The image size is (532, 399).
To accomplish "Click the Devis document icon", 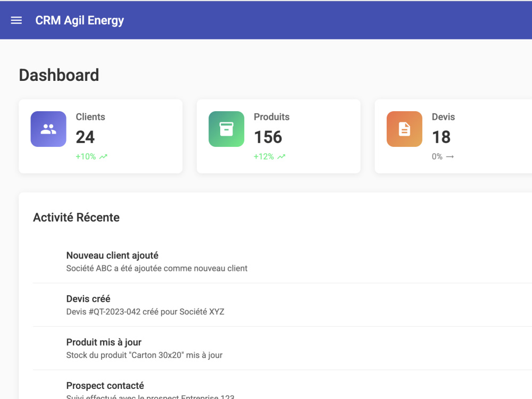I will pos(404,129).
